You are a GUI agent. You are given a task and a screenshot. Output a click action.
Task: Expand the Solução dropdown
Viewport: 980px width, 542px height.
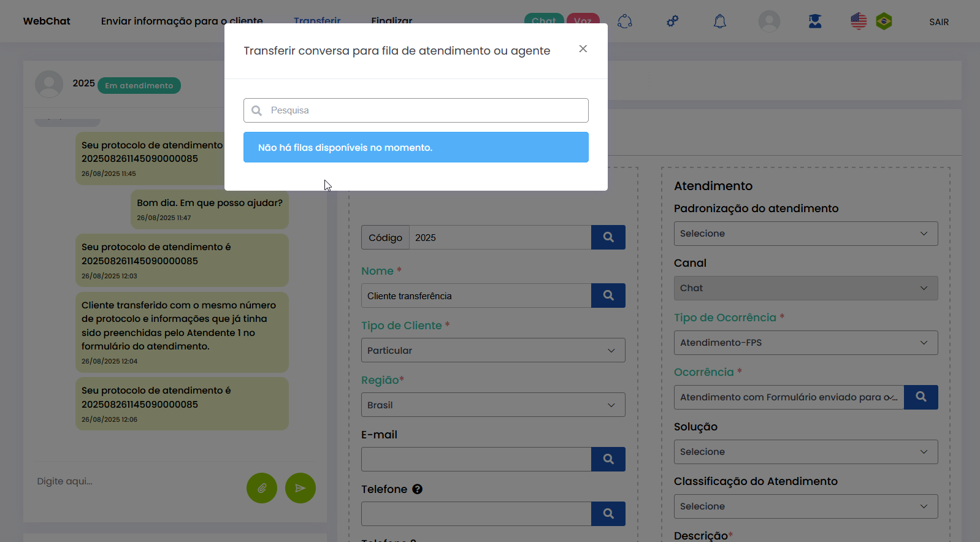coord(805,452)
